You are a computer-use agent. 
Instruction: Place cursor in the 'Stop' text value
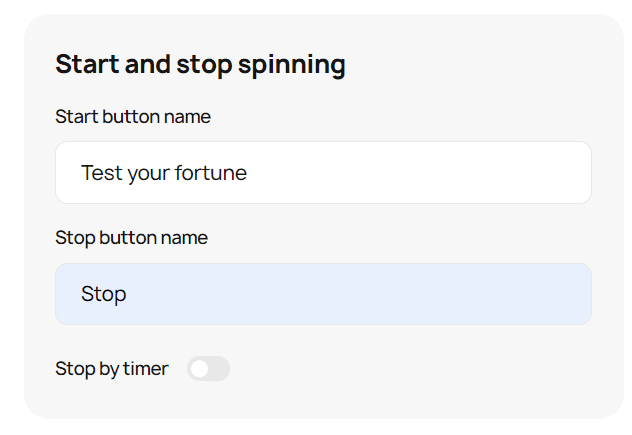104,294
